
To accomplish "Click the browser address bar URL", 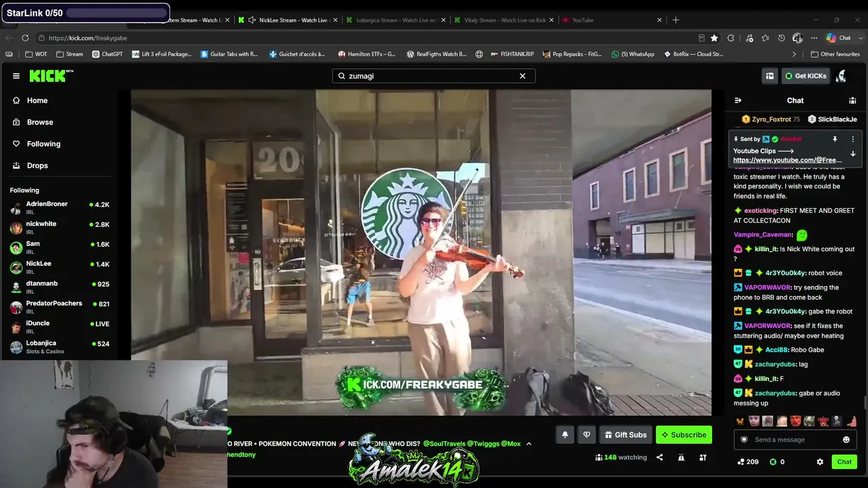I will pyautogui.click(x=87, y=38).
